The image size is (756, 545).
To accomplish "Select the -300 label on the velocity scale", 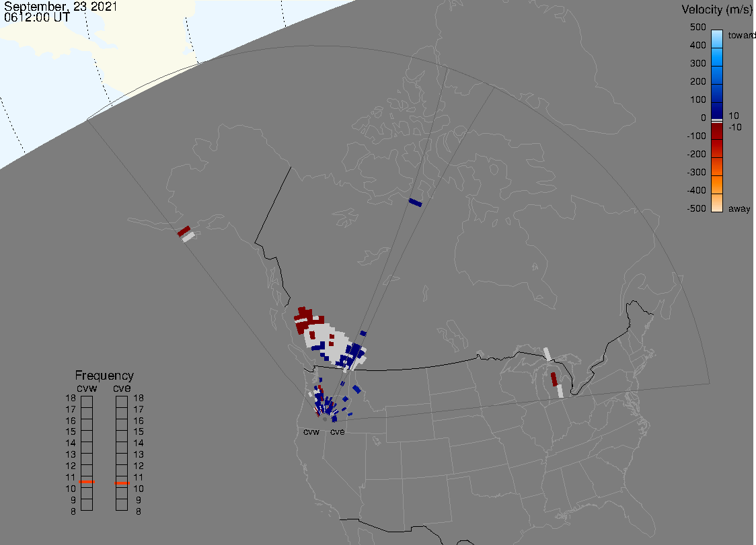I will tap(696, 173).
